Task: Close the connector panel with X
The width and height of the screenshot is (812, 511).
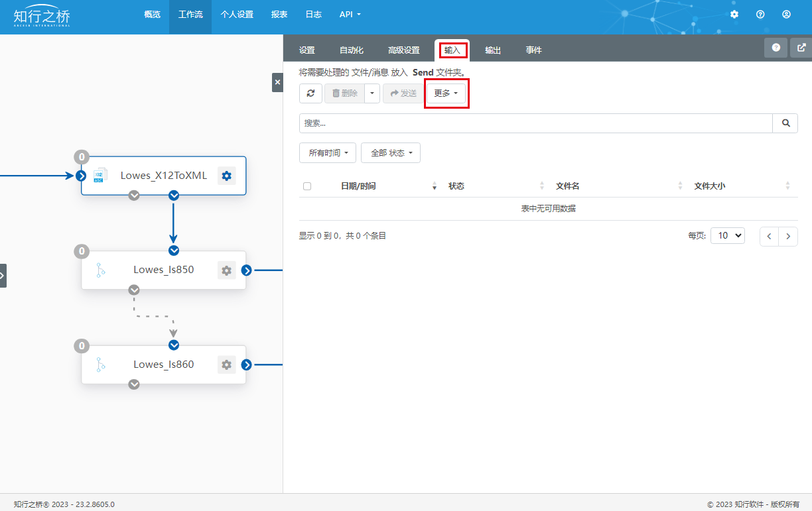Action: click(x=277, y=82)
